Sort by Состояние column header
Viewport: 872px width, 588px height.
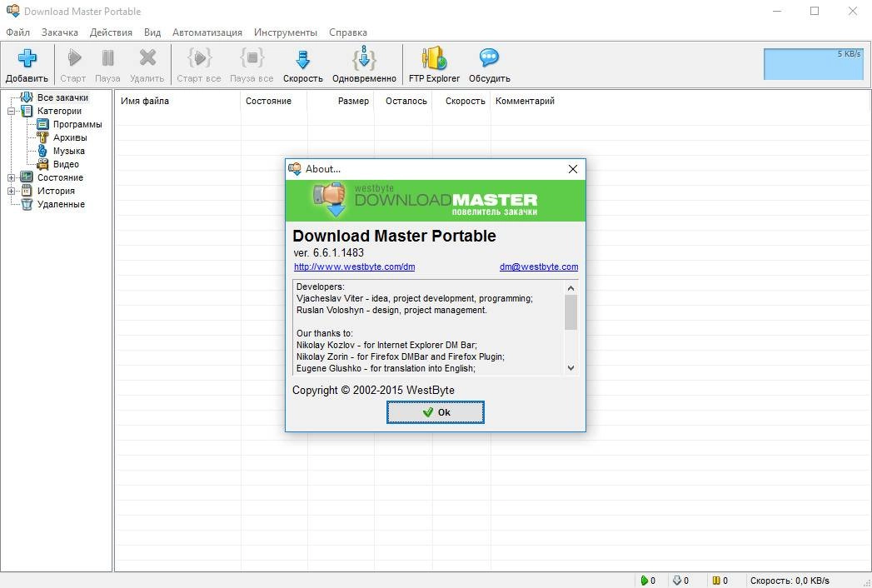pyautogui.click(x=274, y=101)
